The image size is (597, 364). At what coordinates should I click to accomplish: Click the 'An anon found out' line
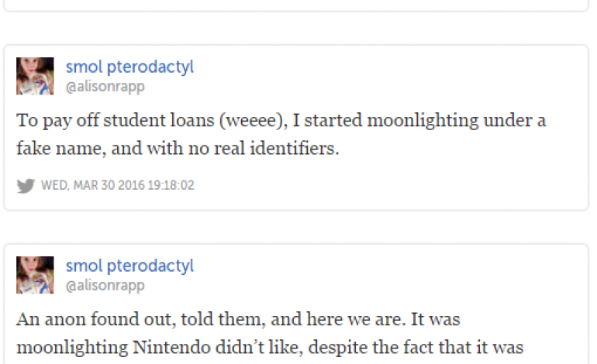click(x=250, y=320)
